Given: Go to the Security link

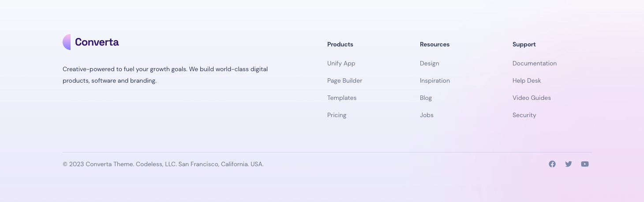Looking at the screenshot, I should point(524,115).
